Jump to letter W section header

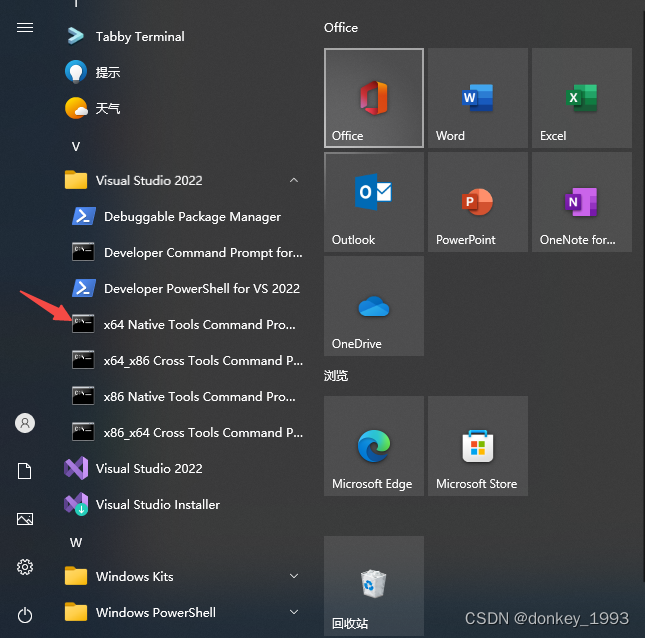(76, 543)
